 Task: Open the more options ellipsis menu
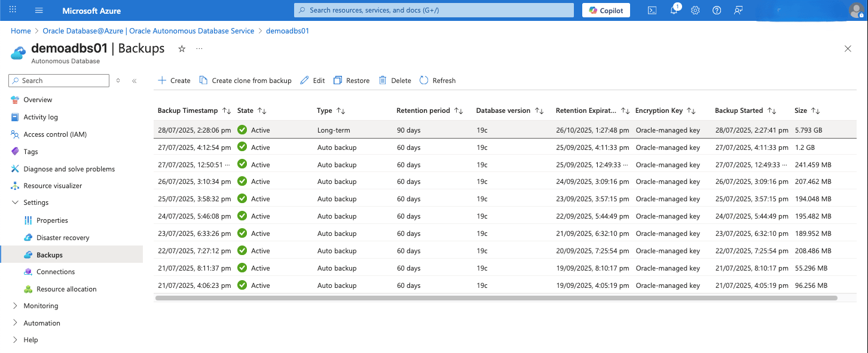click(199, 49)
